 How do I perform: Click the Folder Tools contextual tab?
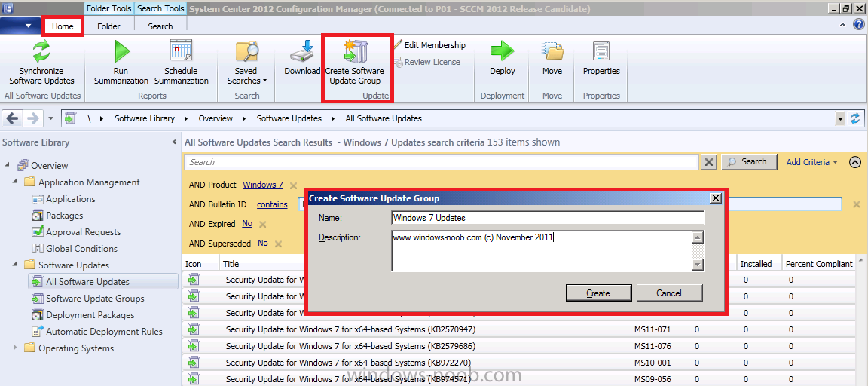coord(109,8)
